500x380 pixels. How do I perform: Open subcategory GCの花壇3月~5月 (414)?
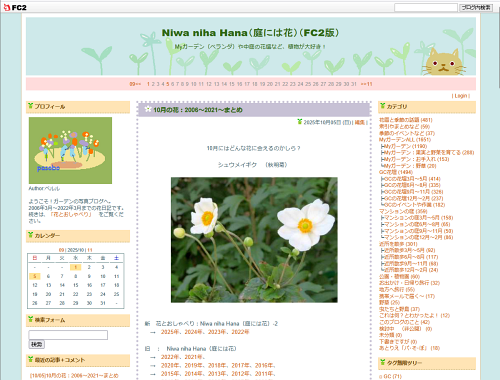coord(412,179)
